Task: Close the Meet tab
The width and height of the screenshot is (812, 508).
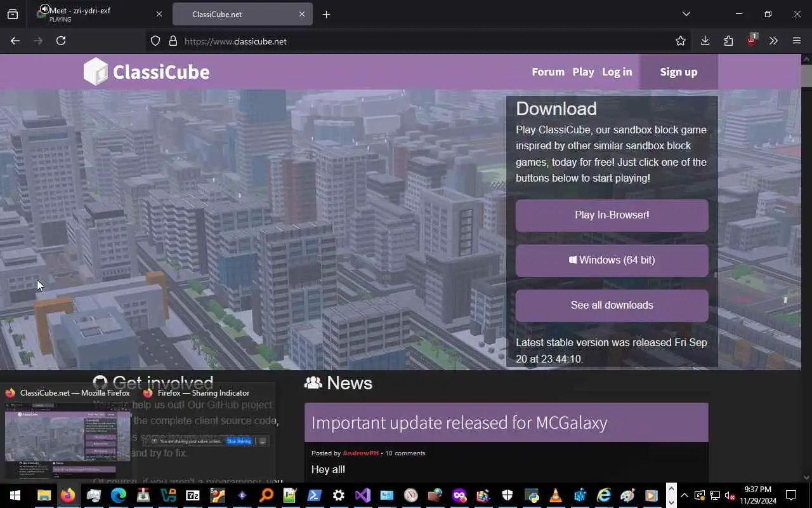Action: click(x=159, y=14)
